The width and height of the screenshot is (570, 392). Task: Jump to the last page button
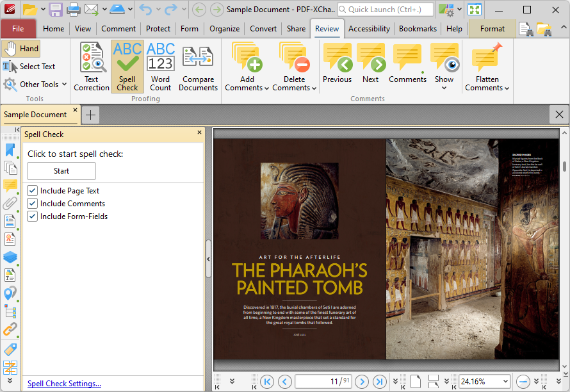point(380,382)
